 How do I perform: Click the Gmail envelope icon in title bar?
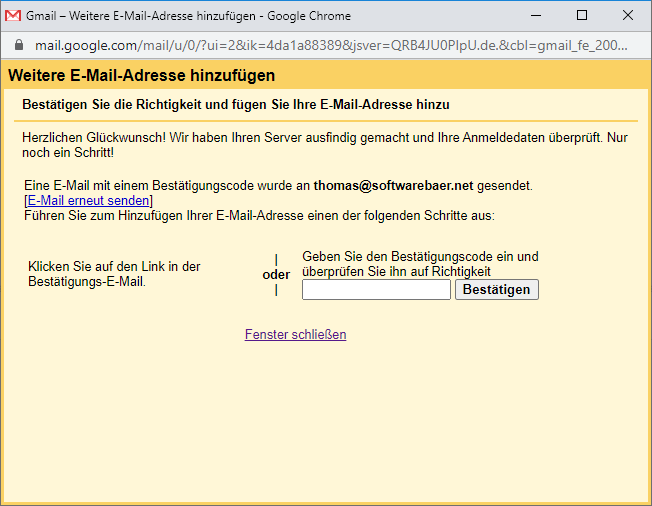click(13, 15)
